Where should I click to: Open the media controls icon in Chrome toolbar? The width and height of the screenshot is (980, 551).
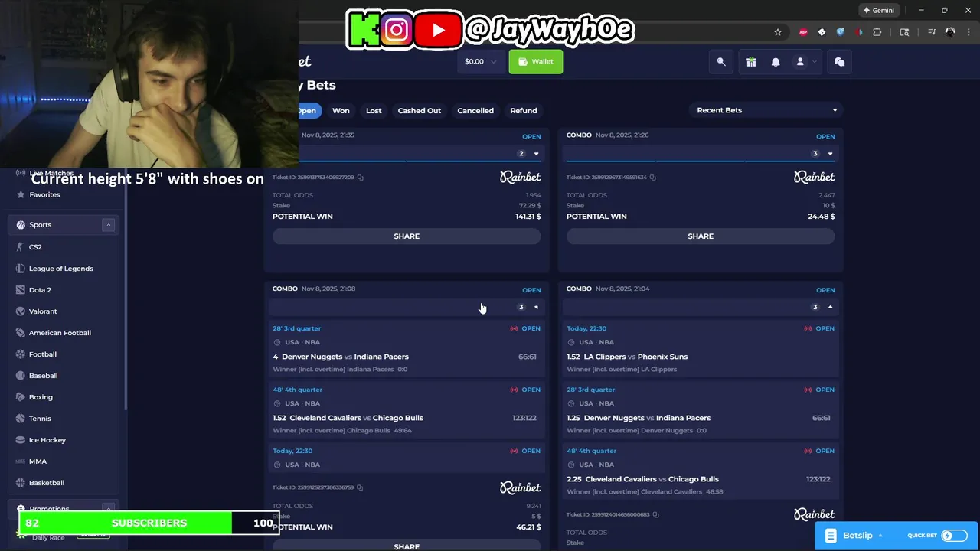pyautogui.click(x=932, y=32)
